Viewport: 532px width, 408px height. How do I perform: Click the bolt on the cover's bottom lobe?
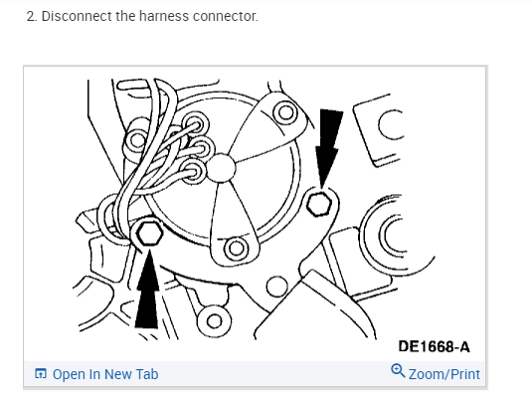pos(236,249)
